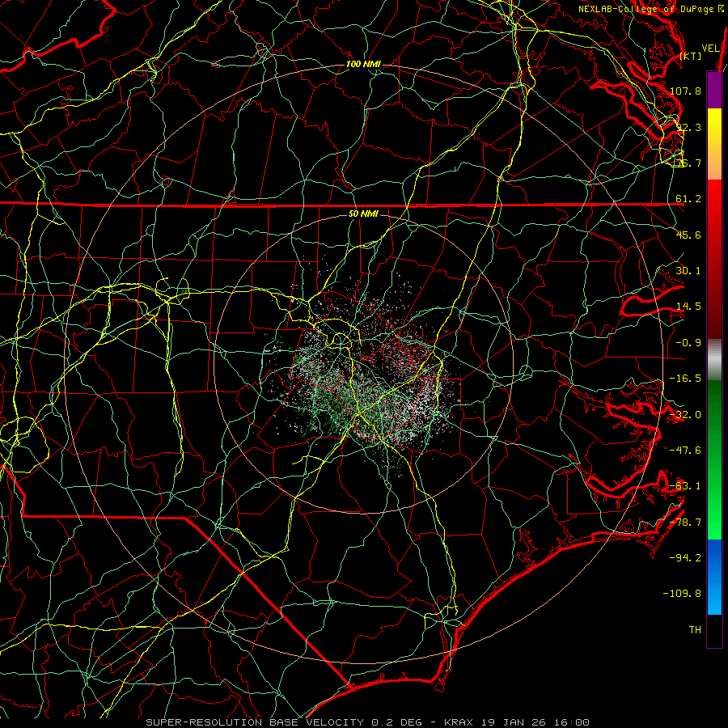Select the 14.5 velocity scale value

point(688,307)
